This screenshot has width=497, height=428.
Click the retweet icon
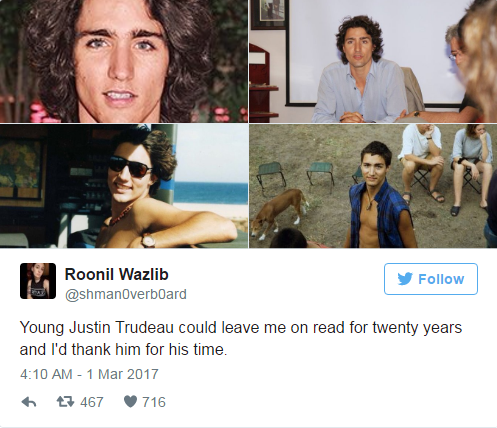(65, 402)
